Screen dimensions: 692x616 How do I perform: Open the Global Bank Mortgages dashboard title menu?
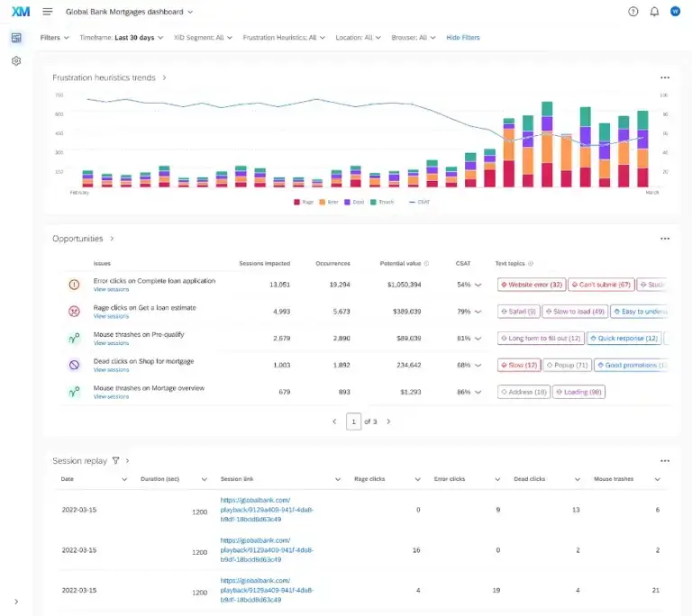(x=130, y=12)
